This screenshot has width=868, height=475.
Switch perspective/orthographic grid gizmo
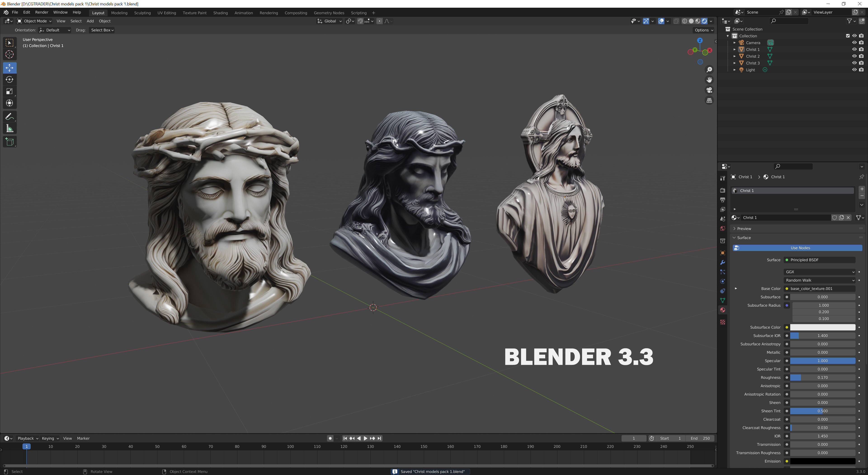(709, 100)
